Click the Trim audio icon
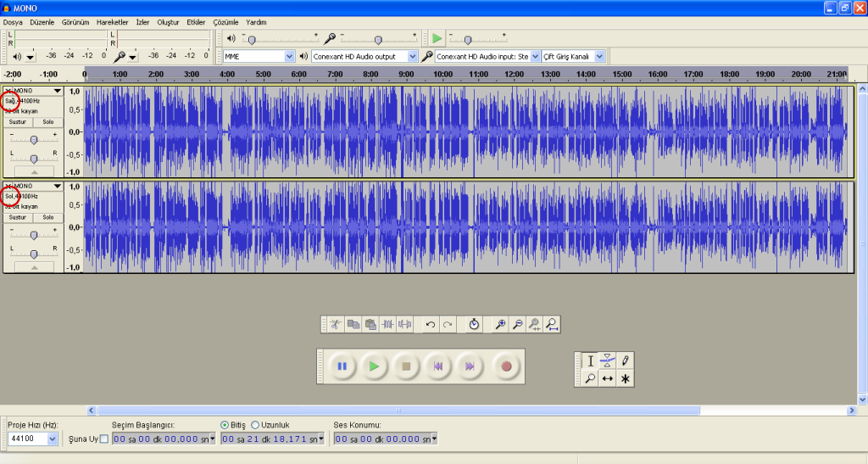This screenshot has height=464, width=868. pyautogui.click(x=387, y=325)
